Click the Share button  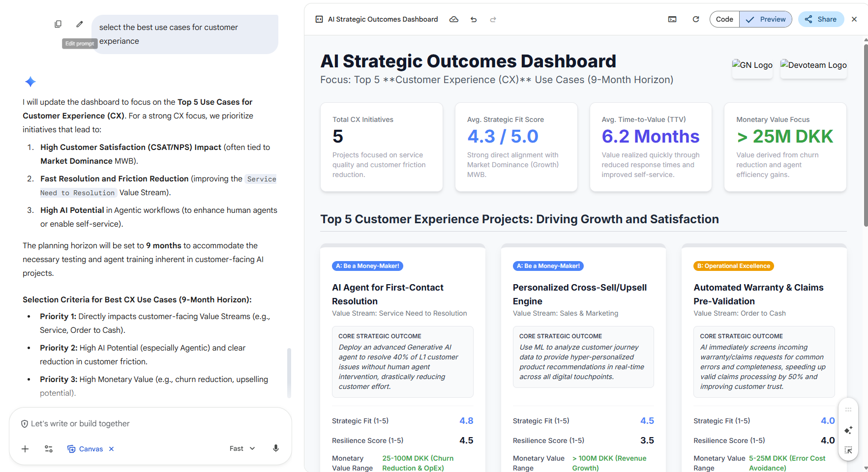coord(821,19)
